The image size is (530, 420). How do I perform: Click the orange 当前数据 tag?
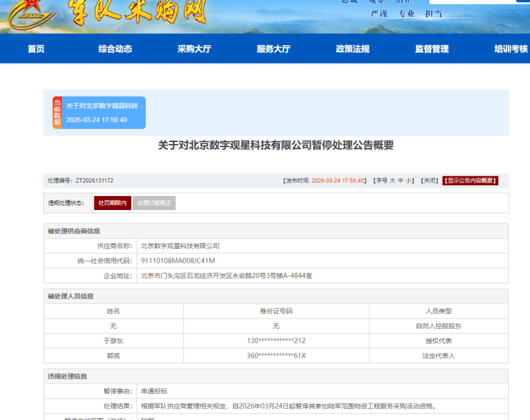57,113
